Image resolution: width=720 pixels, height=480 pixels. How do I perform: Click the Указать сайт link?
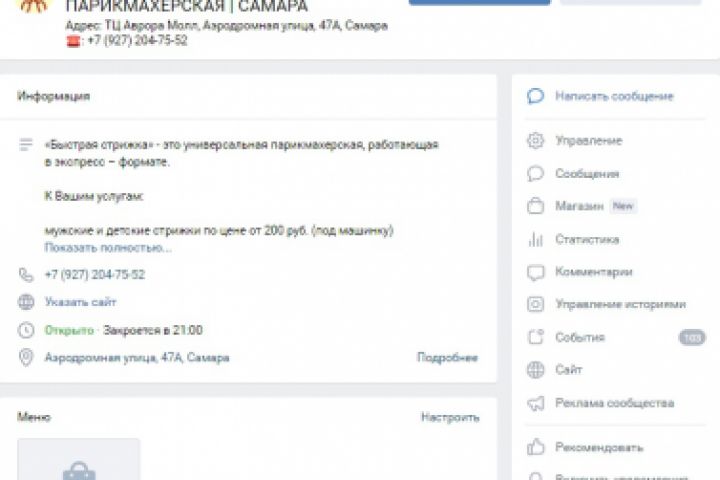(x=80, y=302)
